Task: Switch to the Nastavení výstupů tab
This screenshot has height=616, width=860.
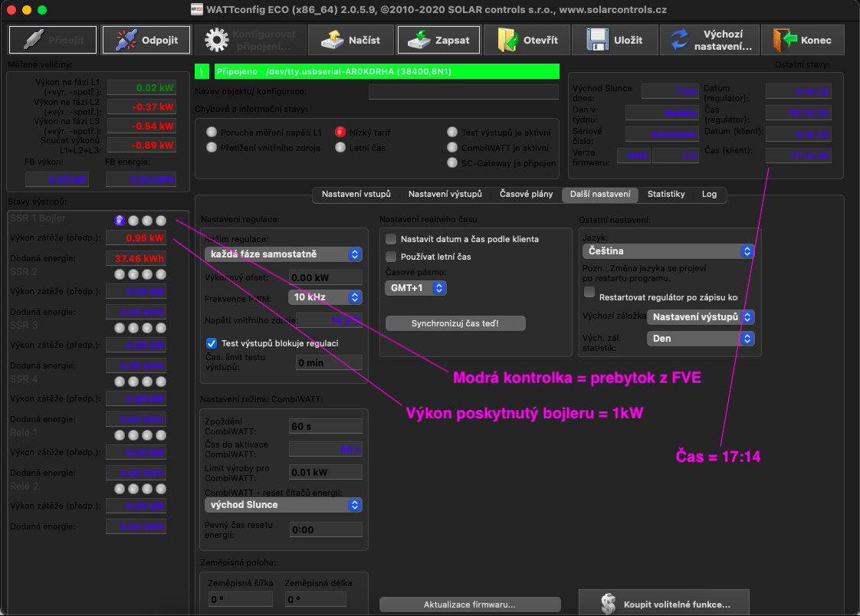Action: [445, 194]
